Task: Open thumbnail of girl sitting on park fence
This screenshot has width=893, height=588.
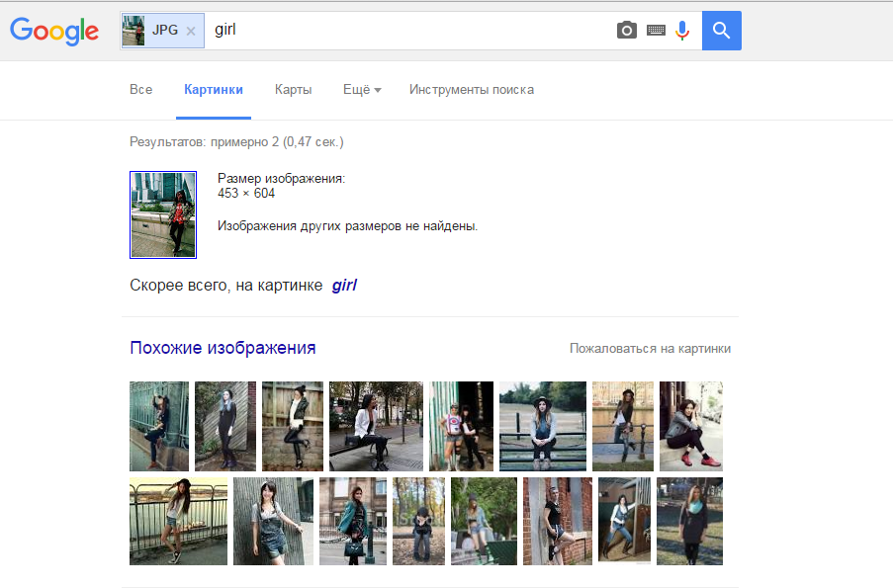Action: pyautogui.click(x=543, y=426)
